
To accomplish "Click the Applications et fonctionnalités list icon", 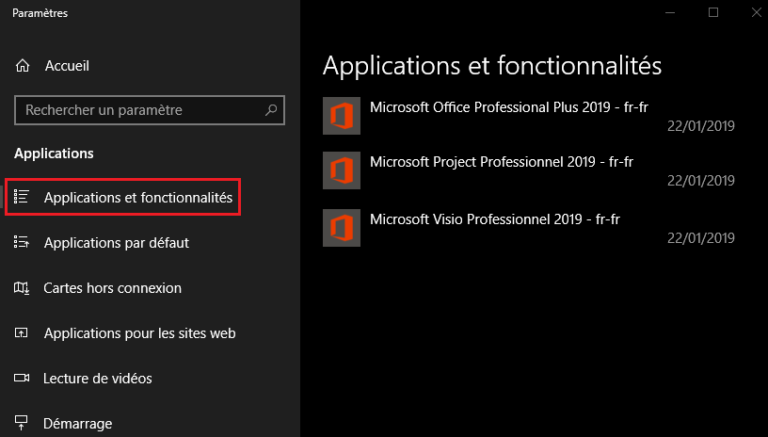I will coord(21,197).
